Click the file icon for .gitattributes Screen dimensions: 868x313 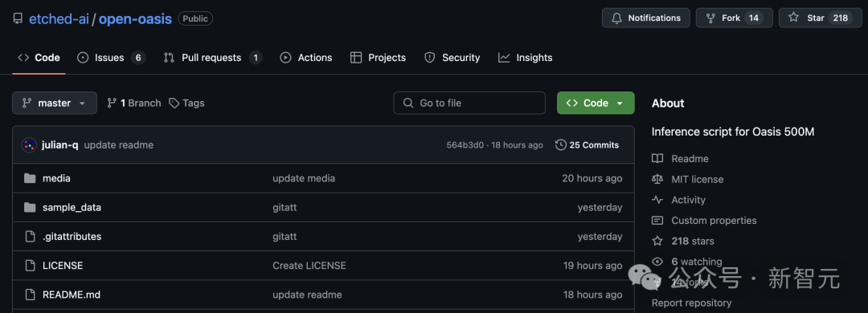[30, 237]
